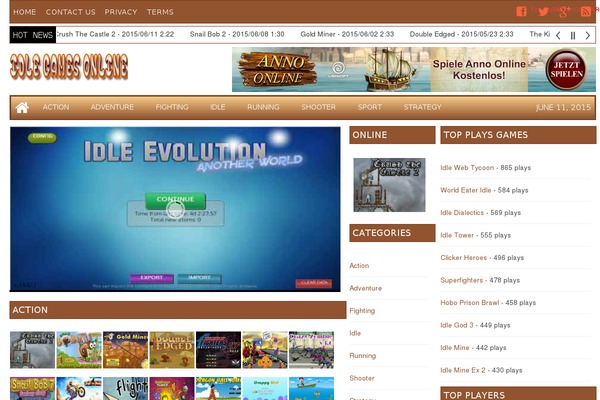
Task: Select SHOOTER in the category navbar
Action: pyautogui.click(x=318, y=107)
